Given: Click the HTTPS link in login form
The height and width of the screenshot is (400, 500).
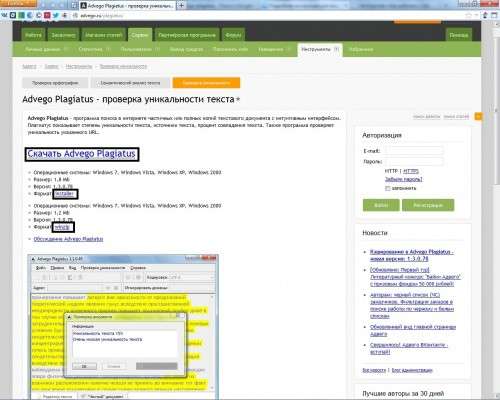Looking at the screenshot, I should (411, 171).
